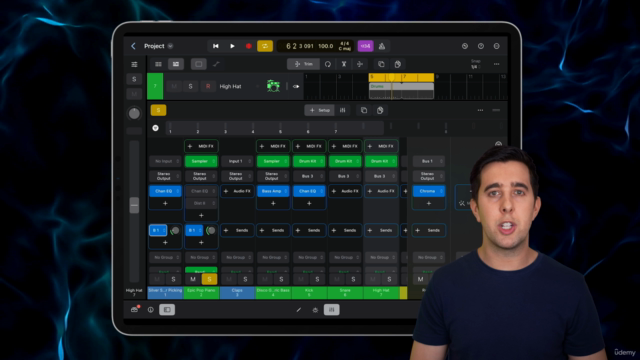Mute the High Hat track header
This screenshot has width=640, height=360.
click(x=174, y=87)
